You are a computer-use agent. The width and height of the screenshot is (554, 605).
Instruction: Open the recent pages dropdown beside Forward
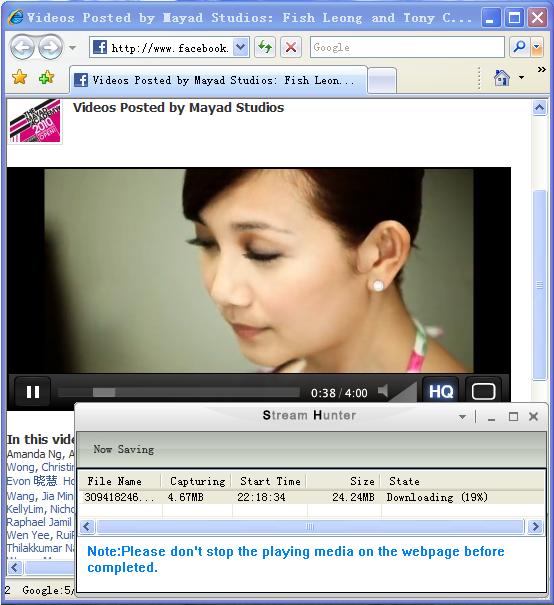coord(72,48)
